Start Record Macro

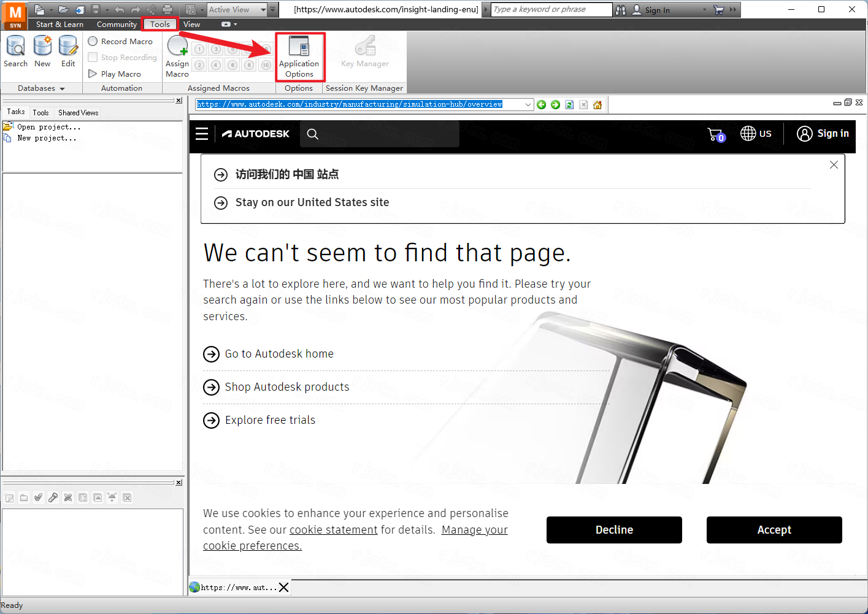[121, 41]
